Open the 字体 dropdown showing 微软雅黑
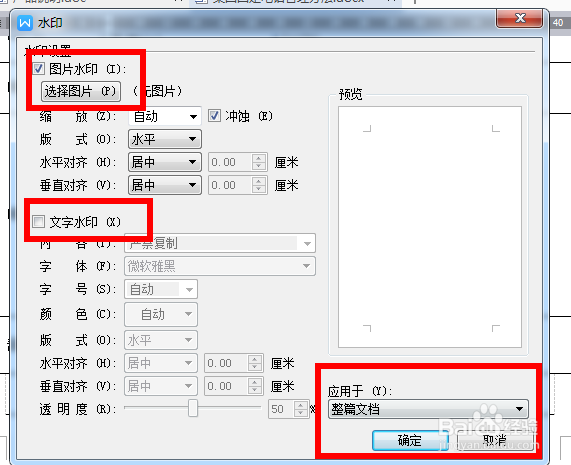The width and height of the screenshot is (571, 465). coord(220,266)
